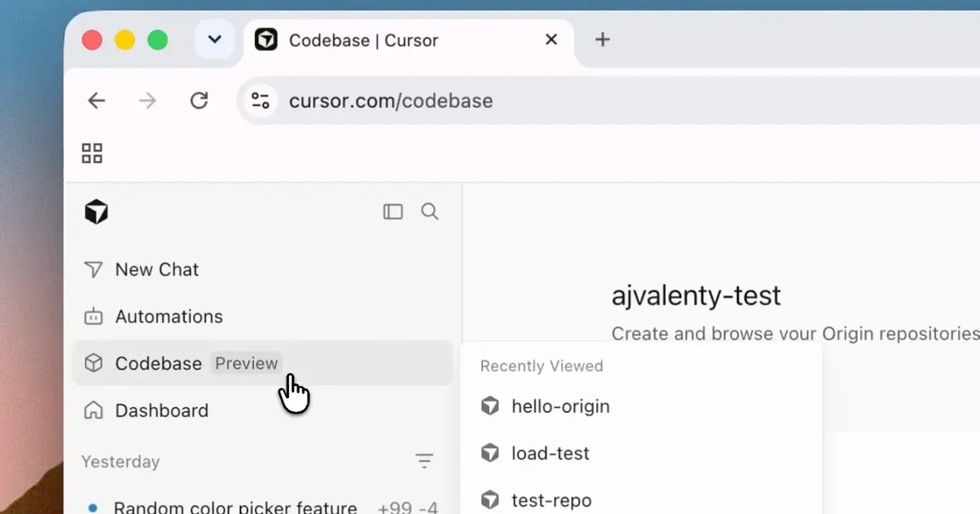Screen dimensions: 980x514
Task: Click the Cursor cube logo in sidebar
Action: (x=96, y=212)
